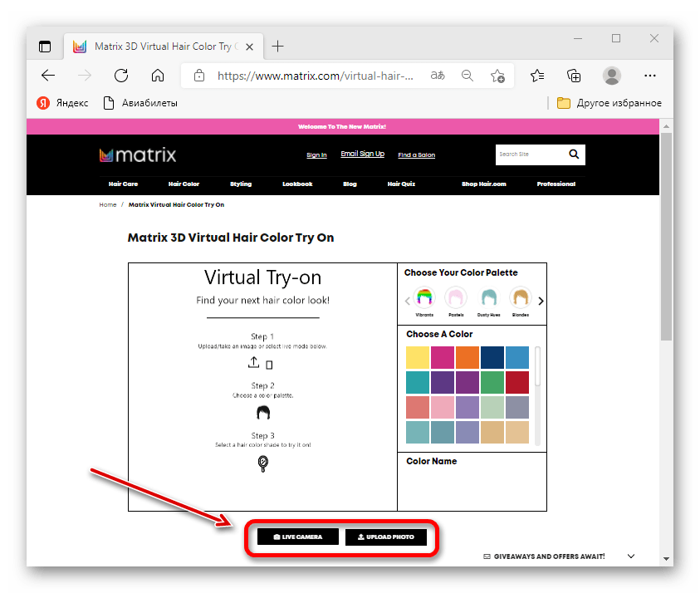Expand the Giveaways and Offers Await banner
This screenshot has width=700, height=603.
(631, 556)
